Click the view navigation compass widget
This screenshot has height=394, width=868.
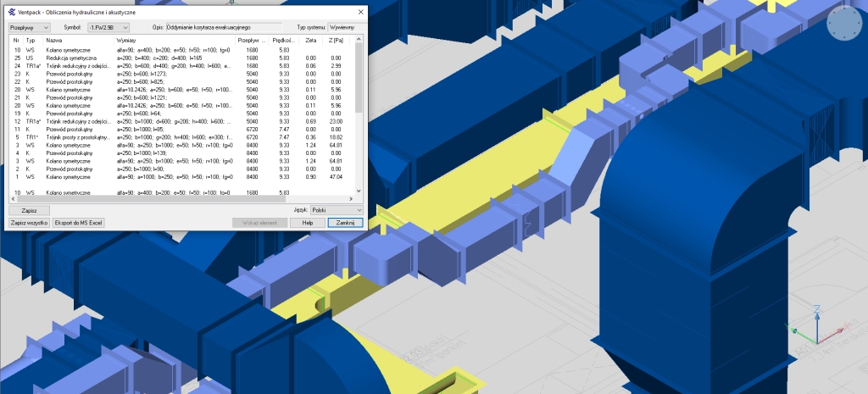(x=843, y=25)
